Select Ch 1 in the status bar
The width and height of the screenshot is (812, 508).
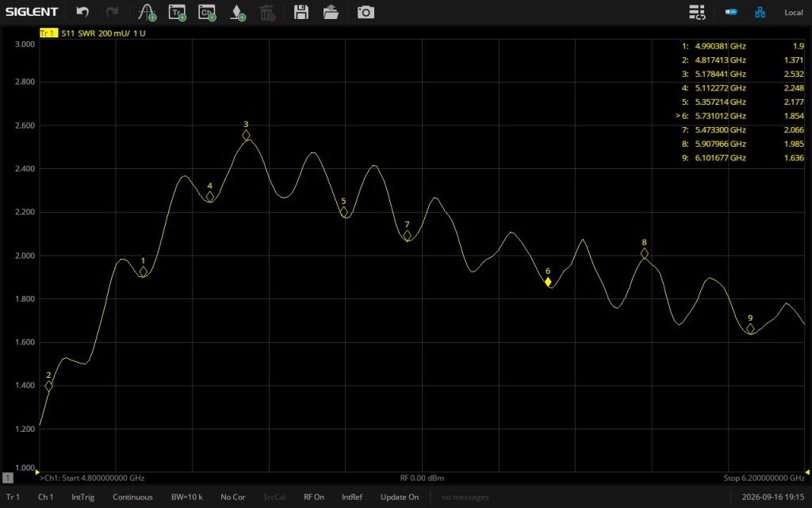pyautogui.click(x=45, y=497)
